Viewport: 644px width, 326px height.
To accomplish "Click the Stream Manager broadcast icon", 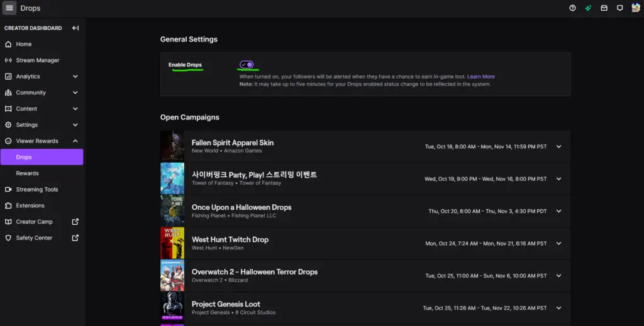I will point(8,60).
